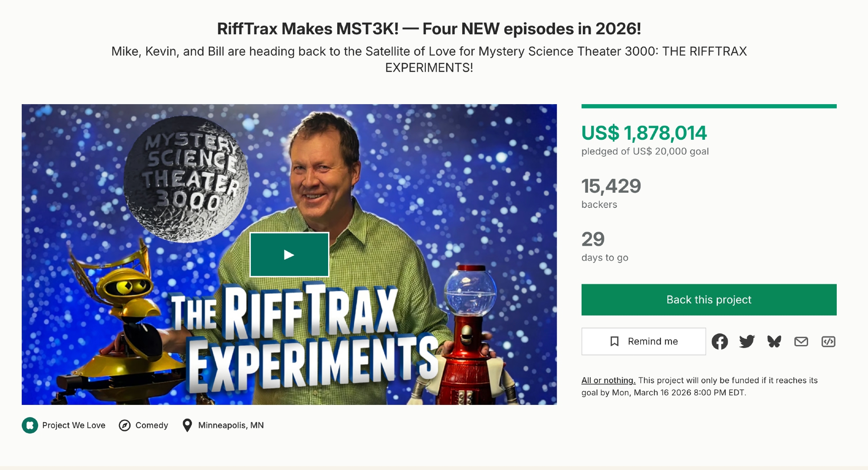The image size is (868, 470).
Task: Open the Minneapolis, MN location link
Action: point(231,425)
